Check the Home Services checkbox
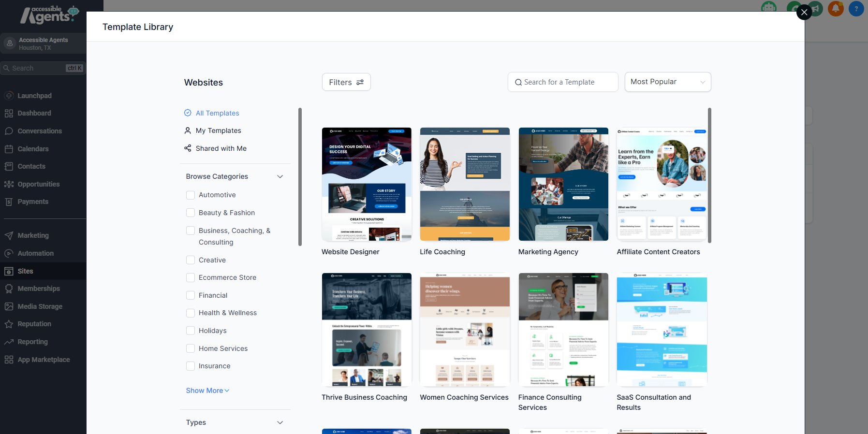Image resolution: width=868 pixels, height=434 pixels. pos(191,348)
